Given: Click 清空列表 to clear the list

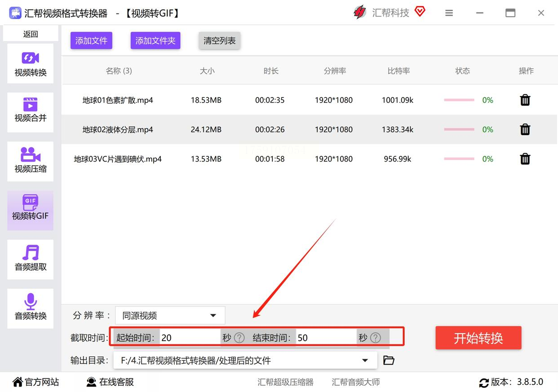Looking at the screenshot, I should click(x=219, y=41).
